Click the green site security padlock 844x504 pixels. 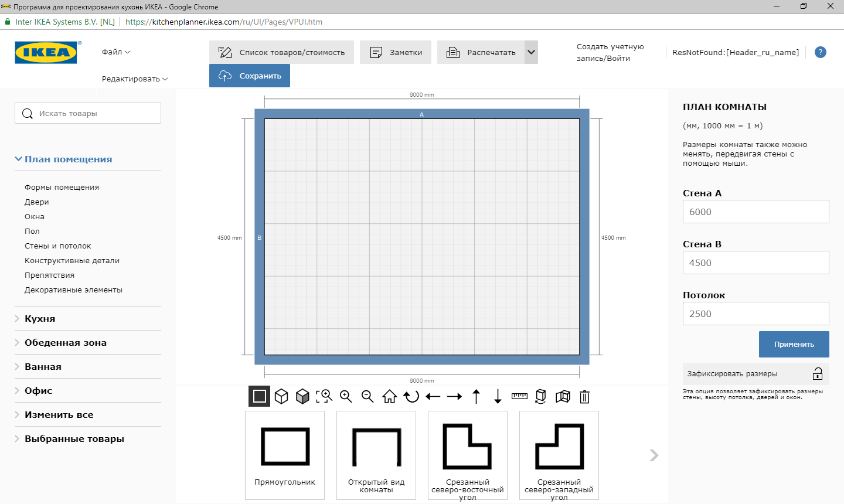[8, 22]
